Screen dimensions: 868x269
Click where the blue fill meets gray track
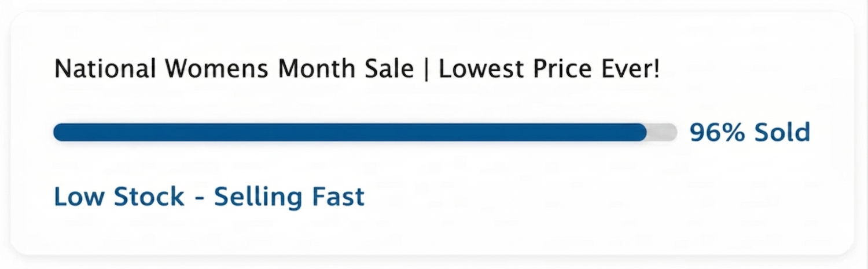point(646,132)
